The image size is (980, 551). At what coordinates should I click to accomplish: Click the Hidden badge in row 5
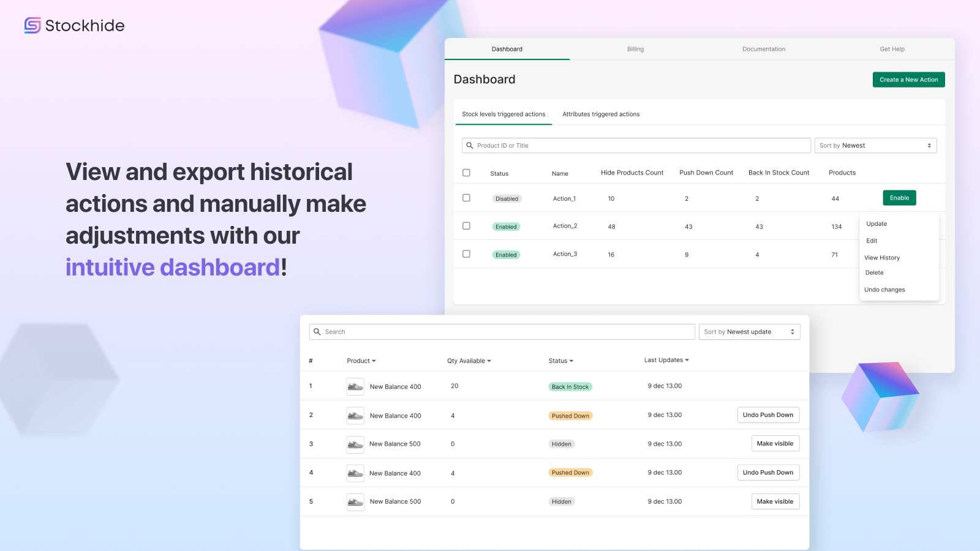point(561,502)
